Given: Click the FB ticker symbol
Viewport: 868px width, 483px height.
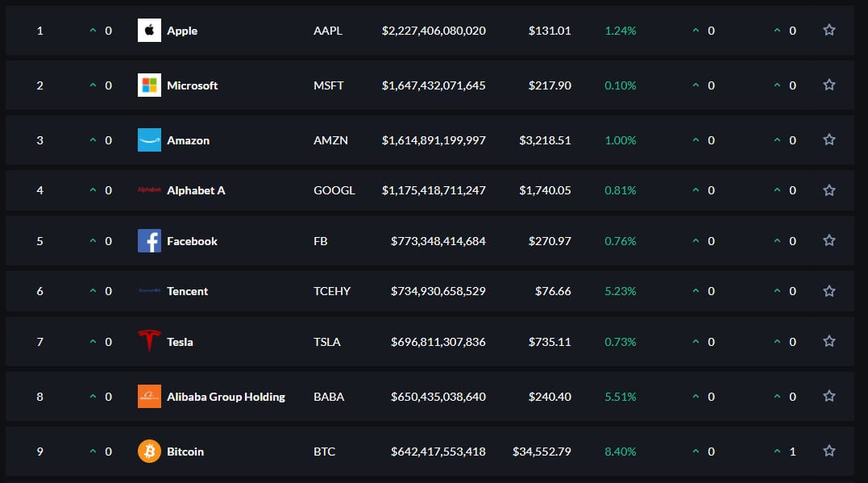Looking at the screenshot, I should click(x=321, y=242).
